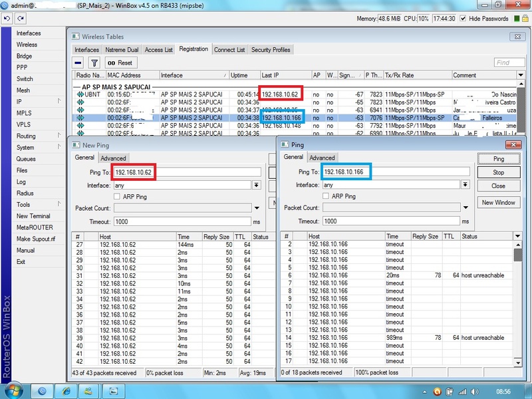Click the volume speaker tray icon
Screen dimensions: 532x399
[x=475, y=392]
